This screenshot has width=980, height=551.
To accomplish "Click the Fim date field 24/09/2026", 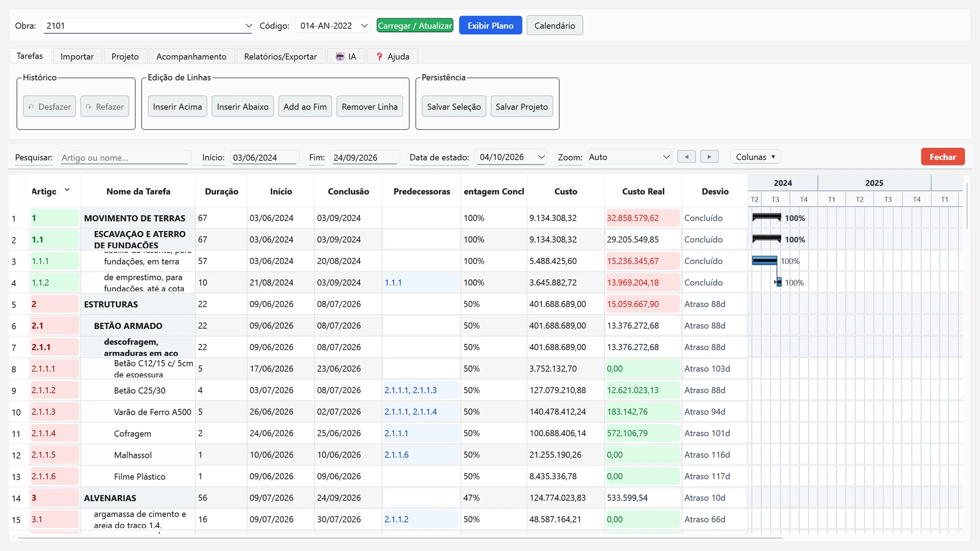I will tap(365, 157).
